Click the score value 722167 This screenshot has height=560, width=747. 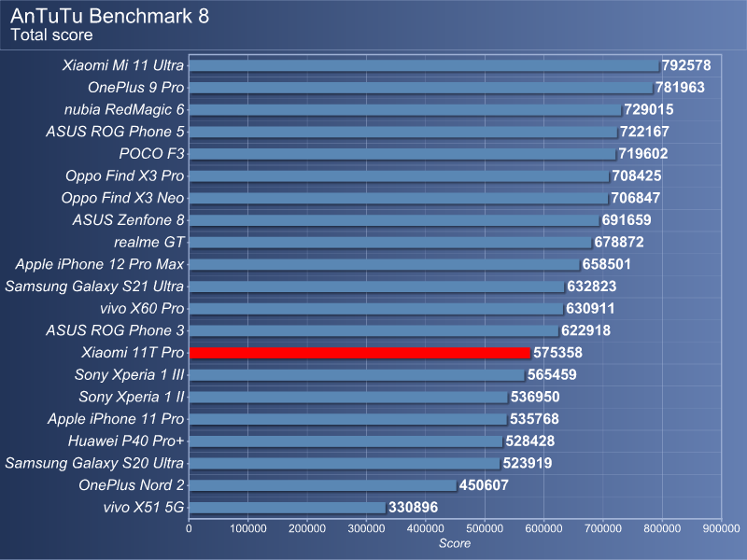click(x=644, y=132)
